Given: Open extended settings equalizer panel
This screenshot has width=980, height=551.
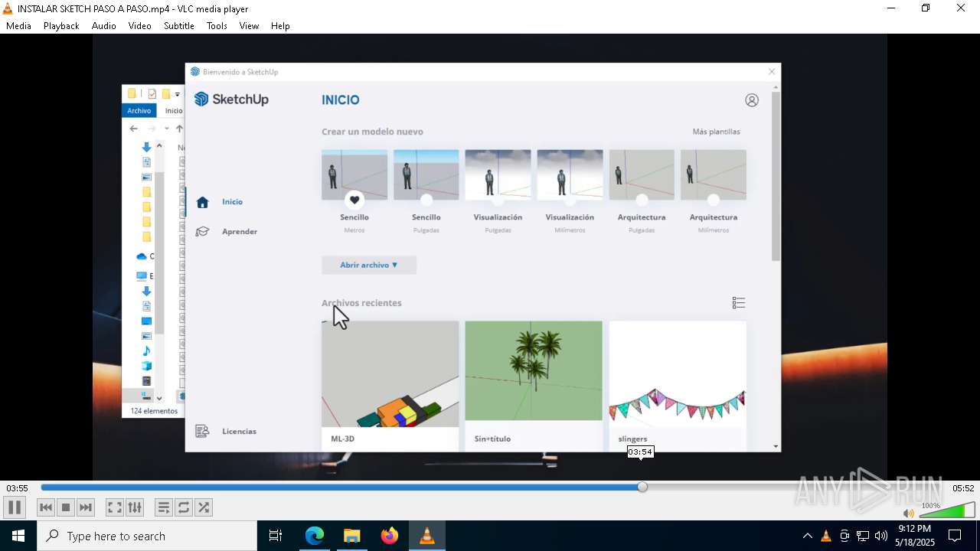Looking at the screenshot, I should pyautogui.click(x=135, y=507).
